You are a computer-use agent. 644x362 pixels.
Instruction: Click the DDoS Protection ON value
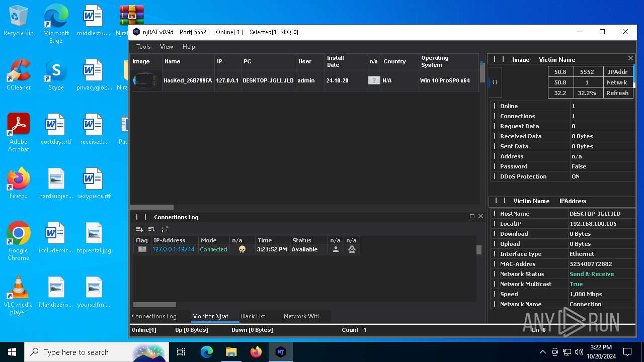tap(576, 176)
